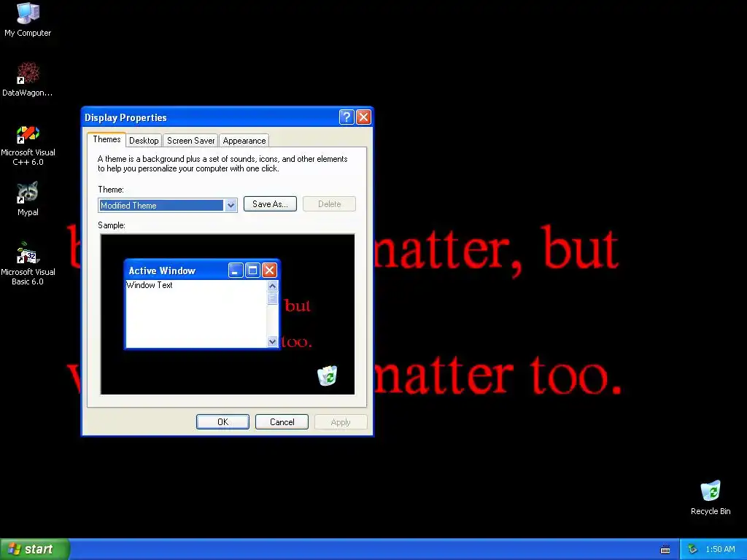Click the sample window scroll down arrow
The height and width of the screenshot is (560, 747).
(273, 341)
